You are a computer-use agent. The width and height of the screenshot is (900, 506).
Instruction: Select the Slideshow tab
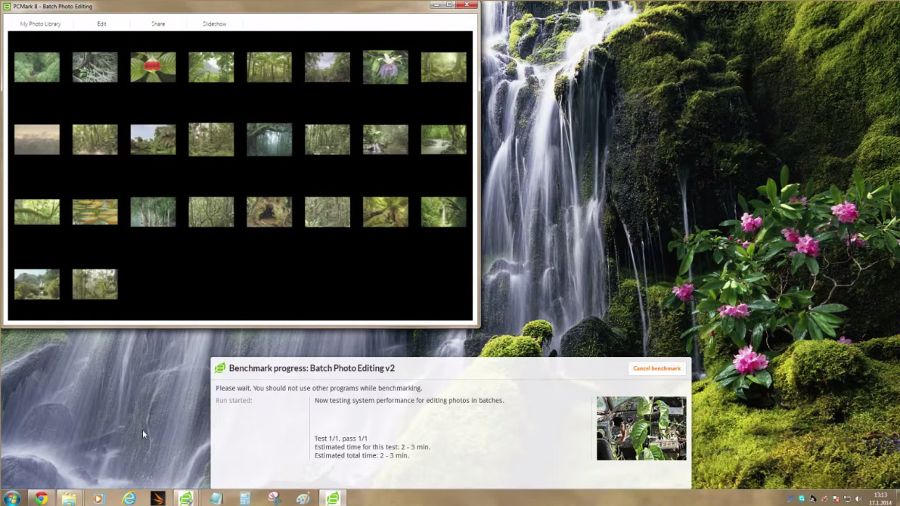pos(215,23)
